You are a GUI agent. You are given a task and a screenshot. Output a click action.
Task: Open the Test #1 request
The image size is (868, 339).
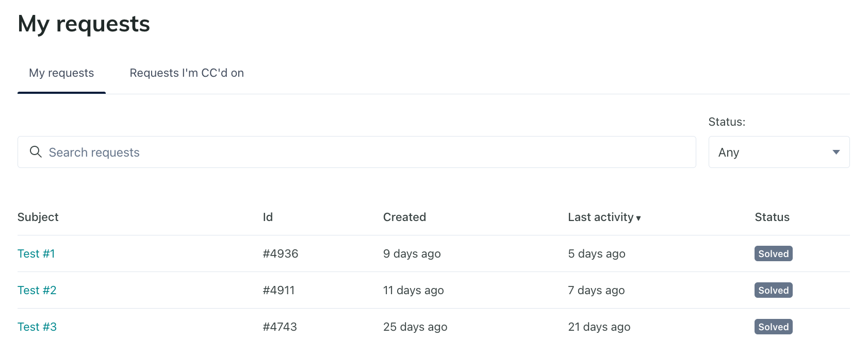pos(36,253)
